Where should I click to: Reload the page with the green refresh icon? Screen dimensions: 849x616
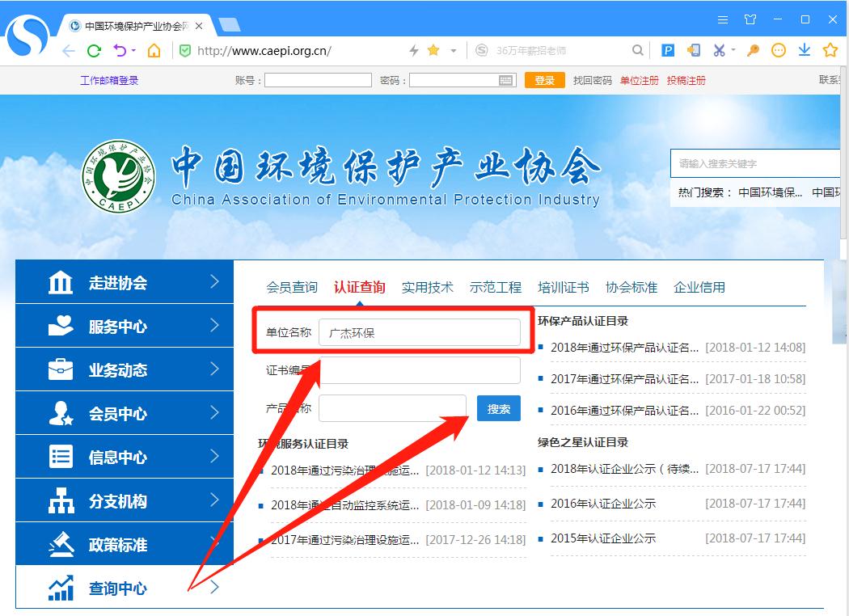pyautogui.click(x=95, y=51)
